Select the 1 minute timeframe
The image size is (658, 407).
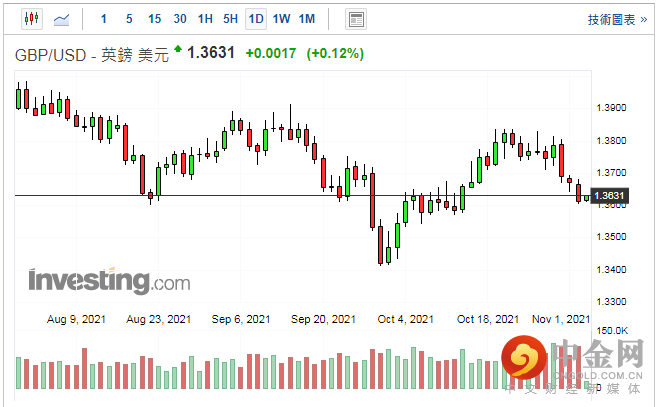(x=104, y=18)
